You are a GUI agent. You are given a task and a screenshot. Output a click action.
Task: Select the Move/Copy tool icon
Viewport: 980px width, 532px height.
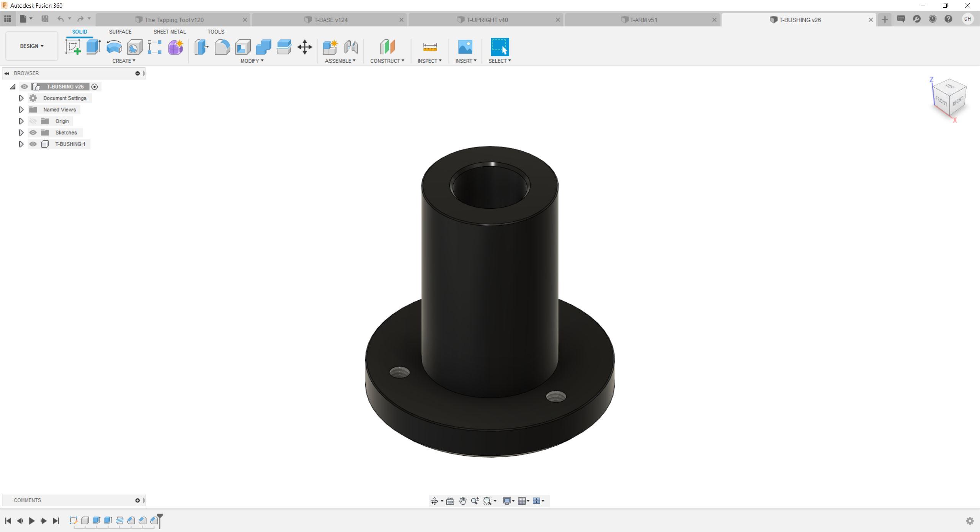tap(305, 47)
